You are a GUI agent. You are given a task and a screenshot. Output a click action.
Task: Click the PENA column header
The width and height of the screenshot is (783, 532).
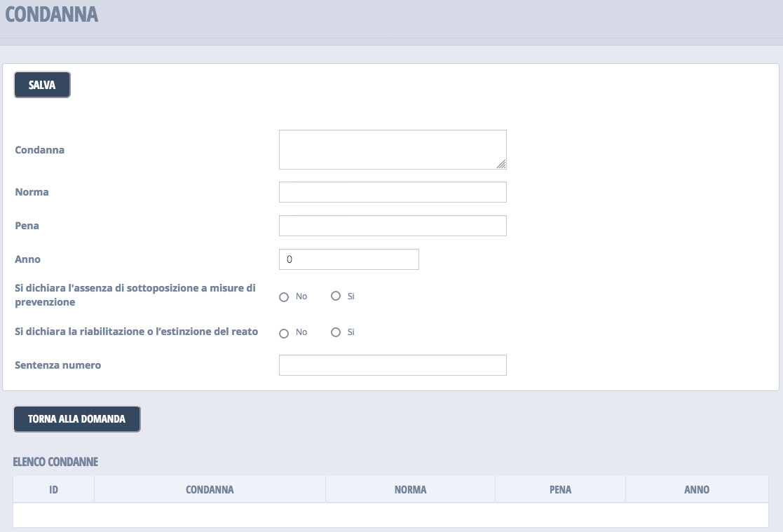(x=560, y=490)
